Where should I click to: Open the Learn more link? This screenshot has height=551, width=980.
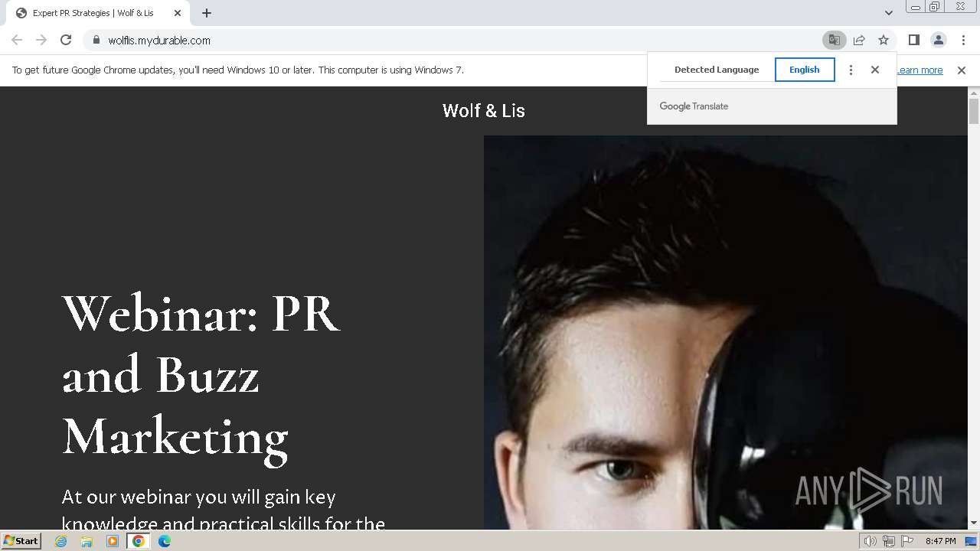920,70
